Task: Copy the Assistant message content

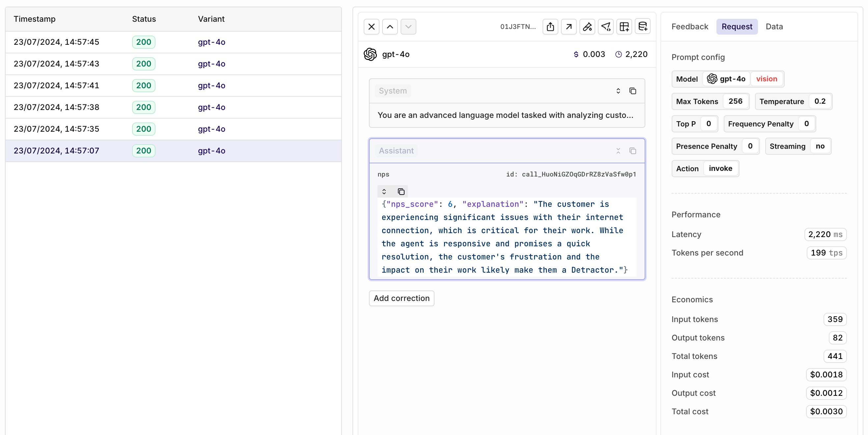Action: click(633, 151)
